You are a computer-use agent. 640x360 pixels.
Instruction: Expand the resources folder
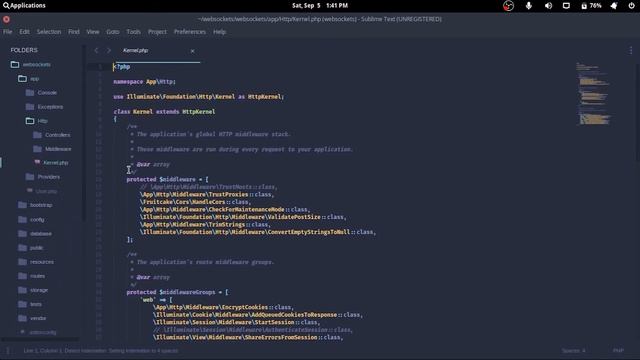[42, 262]
